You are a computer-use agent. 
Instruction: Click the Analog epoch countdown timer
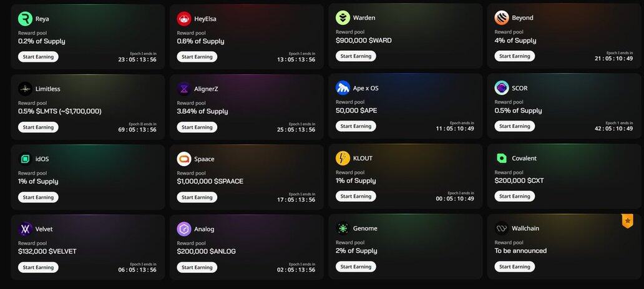pos(296,270)
